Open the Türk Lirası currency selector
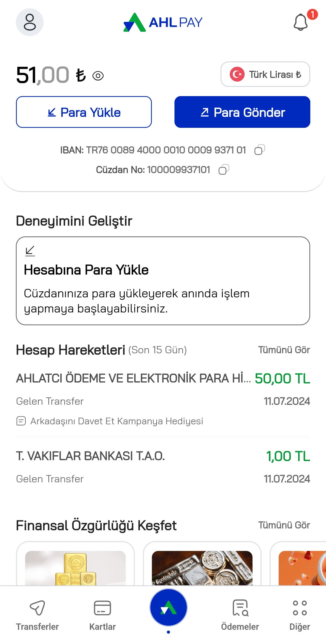326x644 pixels. [x=265, y=74]
